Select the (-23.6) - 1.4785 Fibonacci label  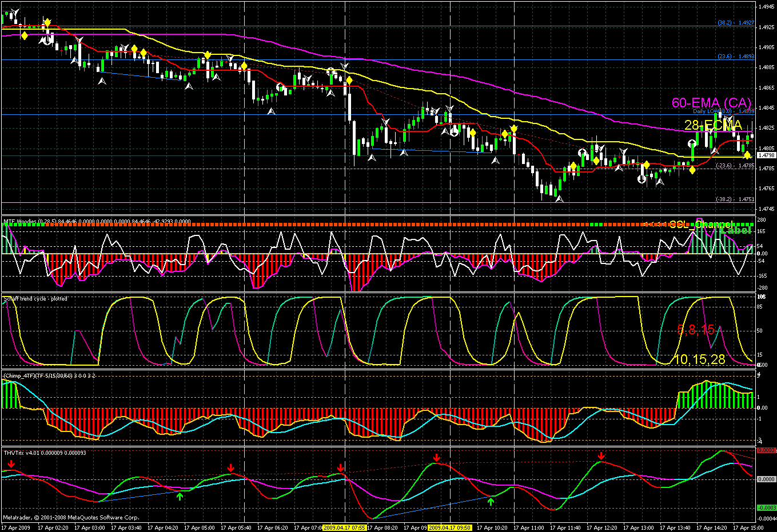pos(735,166)
